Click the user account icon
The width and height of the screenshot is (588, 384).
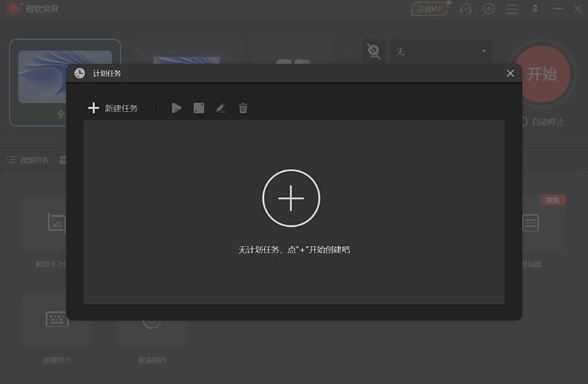coord(535,9)
